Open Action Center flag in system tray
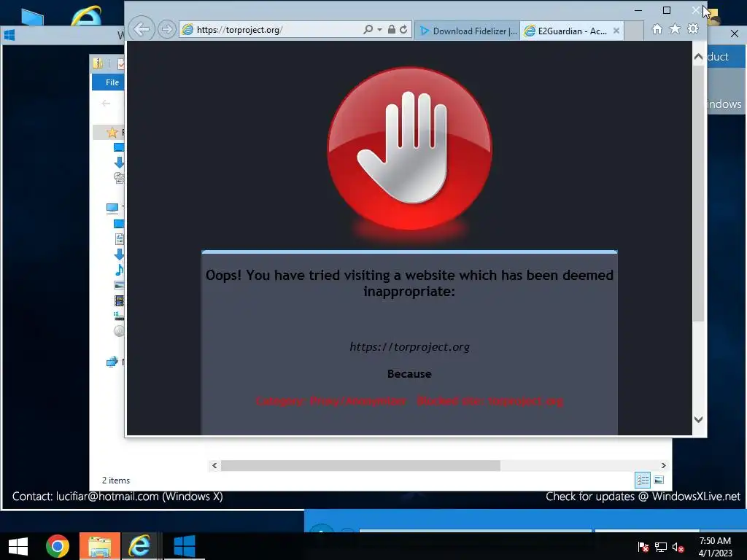747x560 pixels. click(643, 547)
